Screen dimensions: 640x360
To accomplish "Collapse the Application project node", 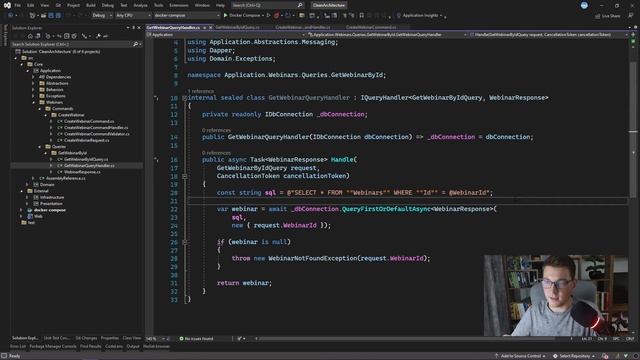I will coord(28,71).
